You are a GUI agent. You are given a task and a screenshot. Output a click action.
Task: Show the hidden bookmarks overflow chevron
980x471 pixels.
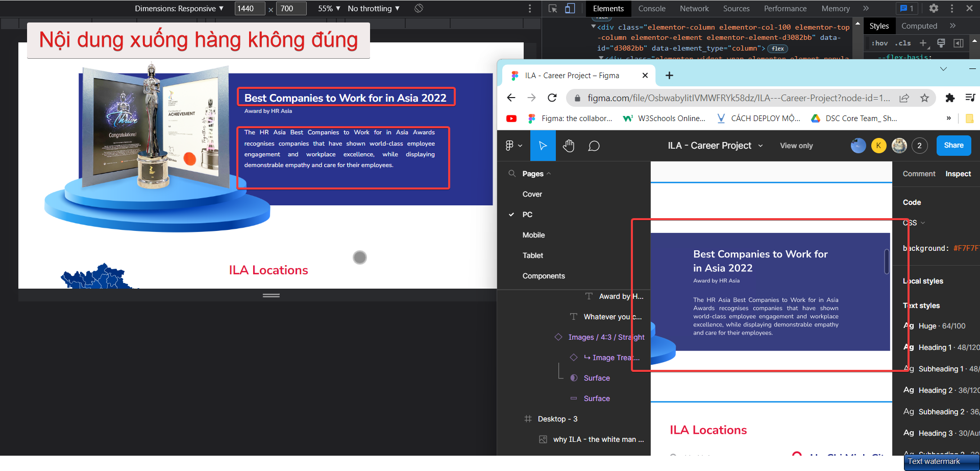[948, 119]
